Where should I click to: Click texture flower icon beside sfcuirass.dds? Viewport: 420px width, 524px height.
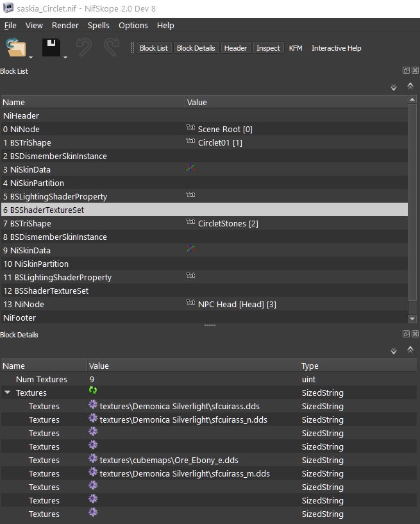(93, 405)
